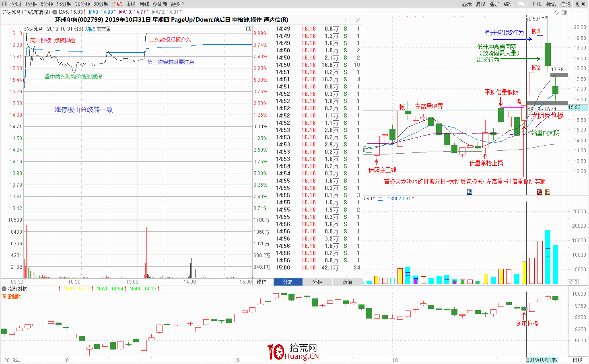Switch to the 1分钟 period
Screen dimensions: 589x364
point(31,4)
